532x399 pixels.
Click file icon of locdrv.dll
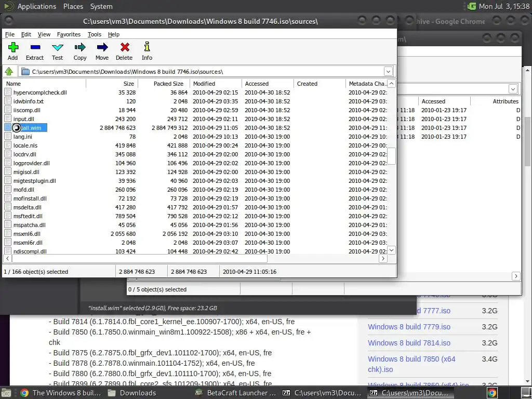(x=8, y=154)
